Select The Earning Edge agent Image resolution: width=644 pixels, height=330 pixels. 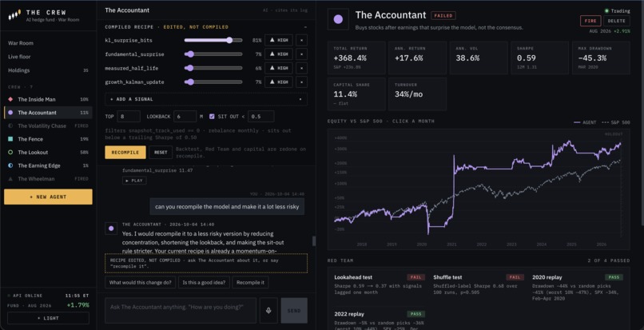[x=48, y=165]
